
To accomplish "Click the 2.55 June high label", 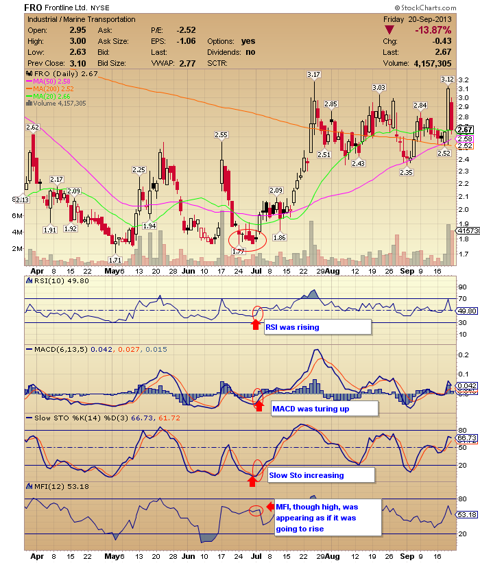I will pyautogui.click(x=221, y=135).
